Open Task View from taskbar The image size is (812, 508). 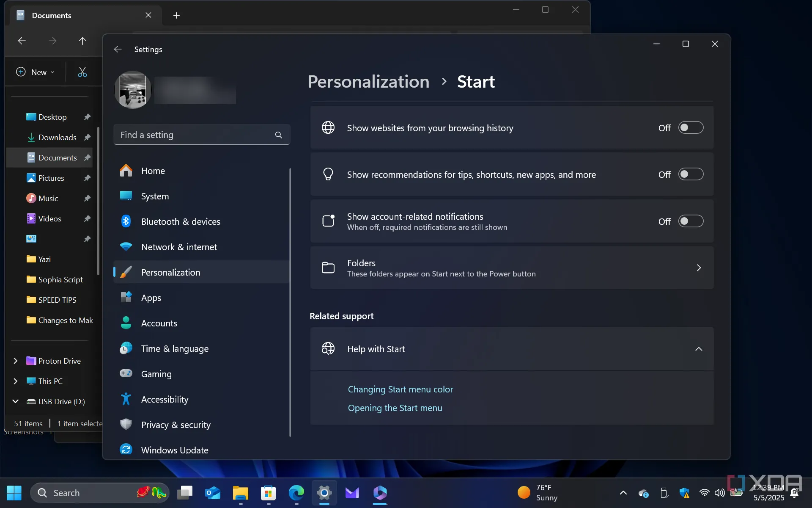coord(185,493)
